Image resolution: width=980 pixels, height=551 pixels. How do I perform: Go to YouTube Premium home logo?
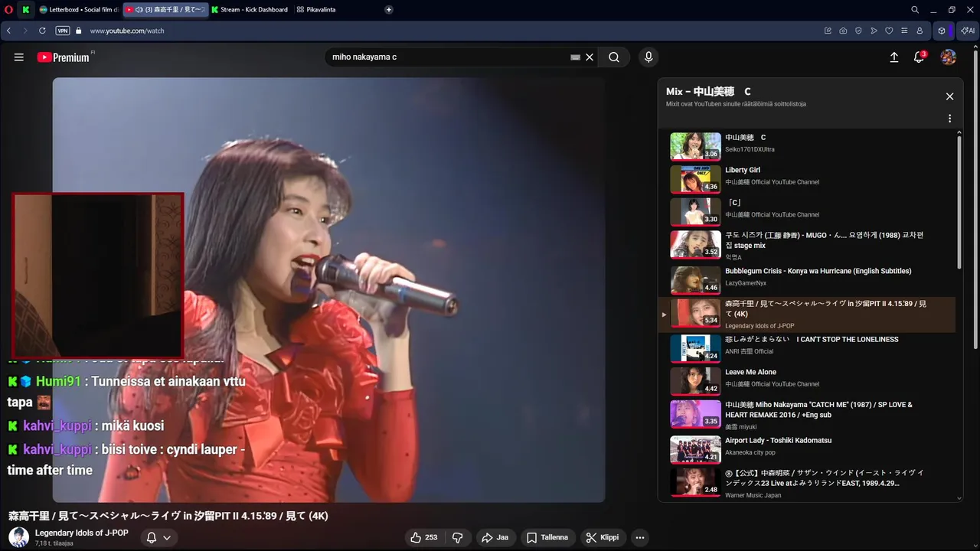64,57
